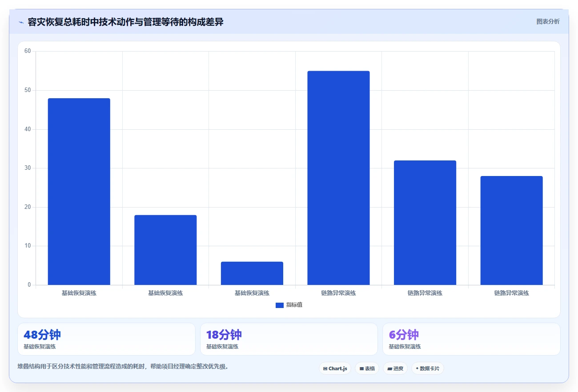
Task: Click the tallest bar valued 55
Action: (x=338, y=178)
